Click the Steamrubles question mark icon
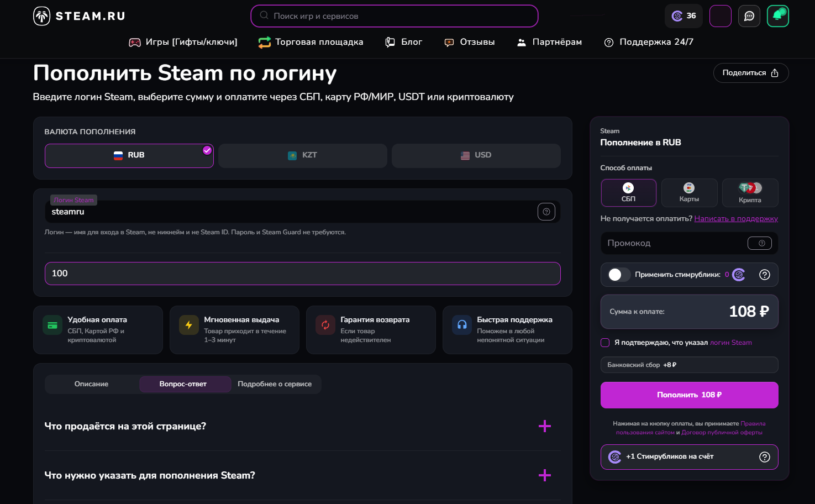Viewport: 815px width, 504px height. click(765, 275)
